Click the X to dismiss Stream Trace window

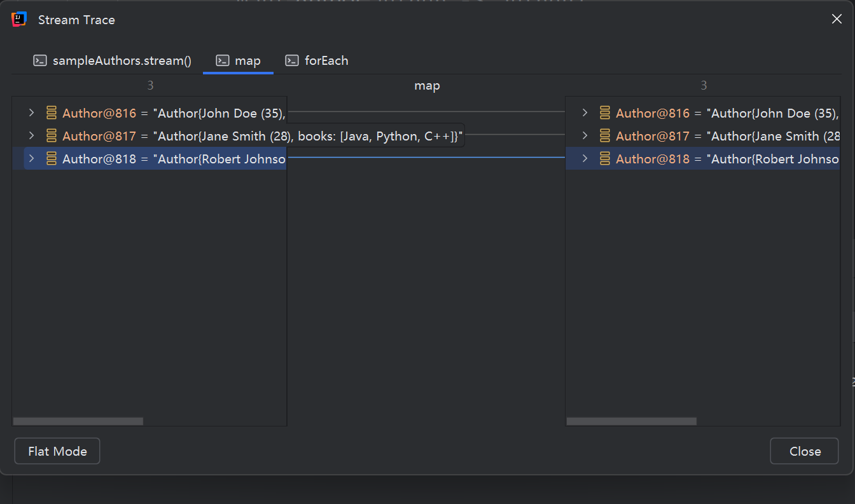837,19
